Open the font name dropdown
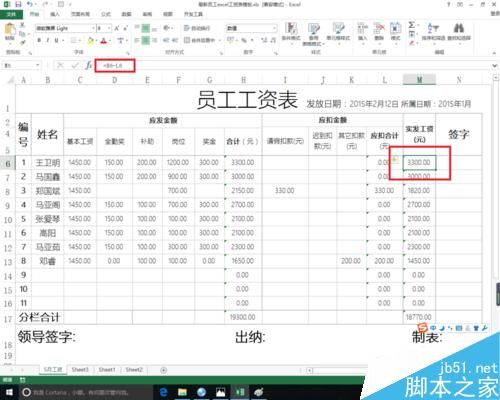This screenshot has height=400, width=500. click(x=93, y=28)
